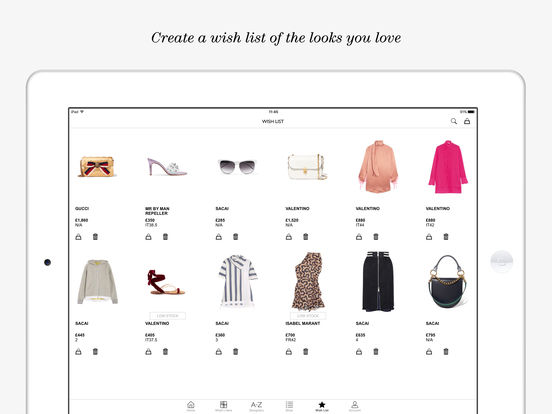Switch to What's New tab

(224, 406)
